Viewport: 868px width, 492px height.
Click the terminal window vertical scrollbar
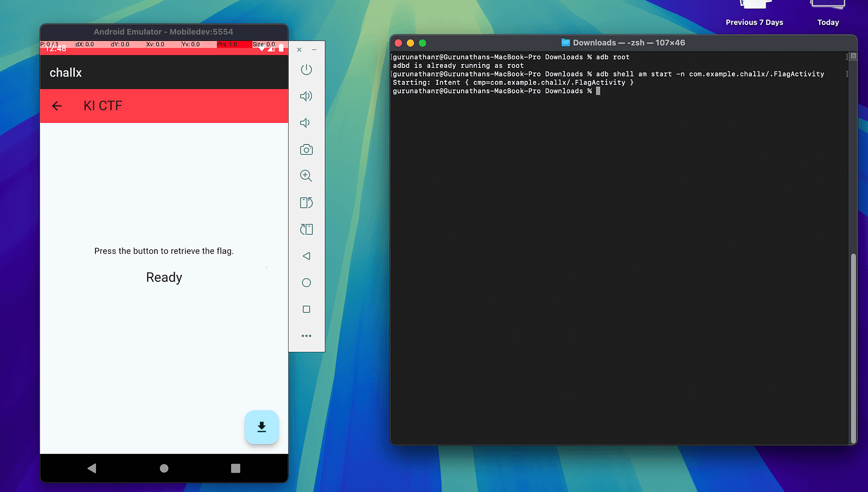tap(853, 348)
